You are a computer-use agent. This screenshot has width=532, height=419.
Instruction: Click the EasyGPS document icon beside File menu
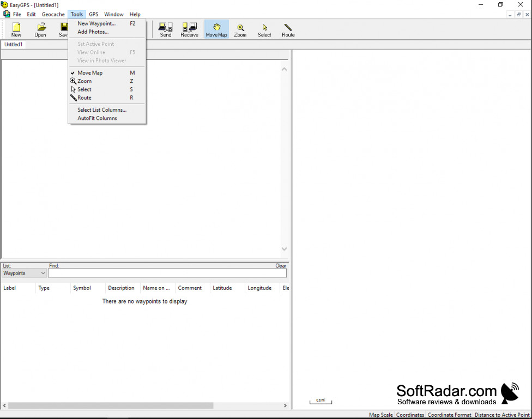click(x=7, y=14)
